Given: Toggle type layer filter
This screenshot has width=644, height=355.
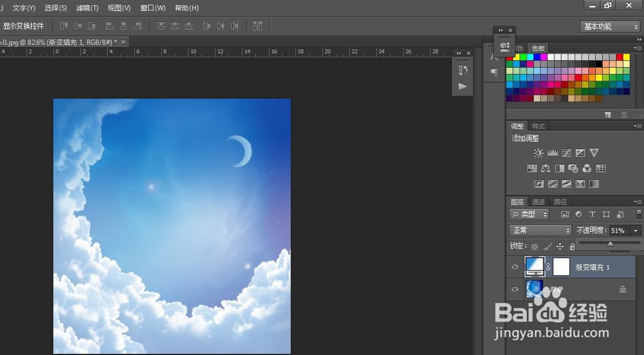Looking at the screenshot, I should click(x=592, y=214).
